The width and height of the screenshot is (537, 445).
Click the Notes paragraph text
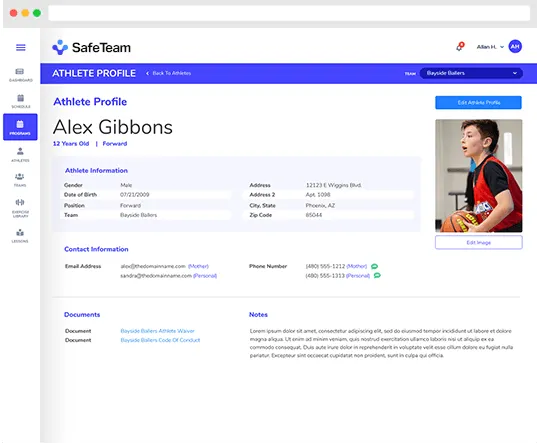coord(381,343)
